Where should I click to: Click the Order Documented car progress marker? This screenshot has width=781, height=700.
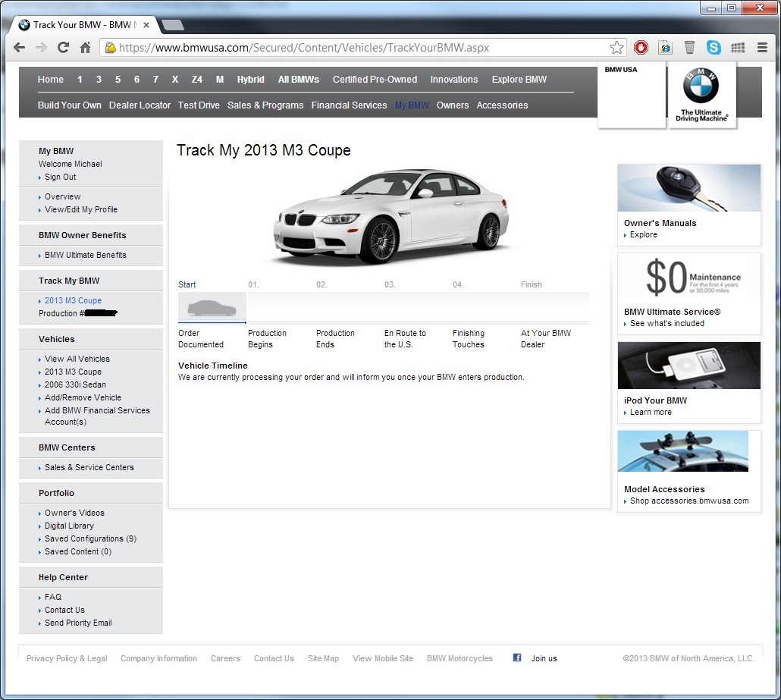coord(212,307)
